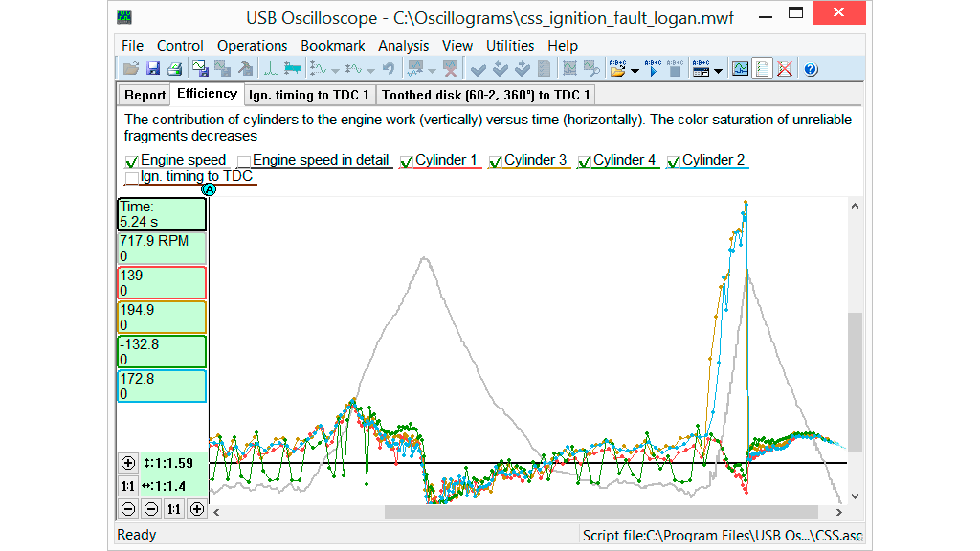Click the save floppy disk icon
980x551 pixels.
[x=153, y=69]
